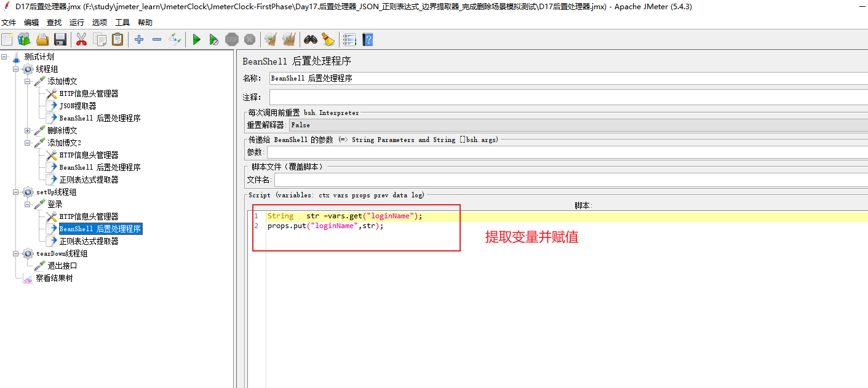The height and width of the screenshot is (388, 868).
Task: Open Search with binoculars icon
Action: tap(311, 40)
